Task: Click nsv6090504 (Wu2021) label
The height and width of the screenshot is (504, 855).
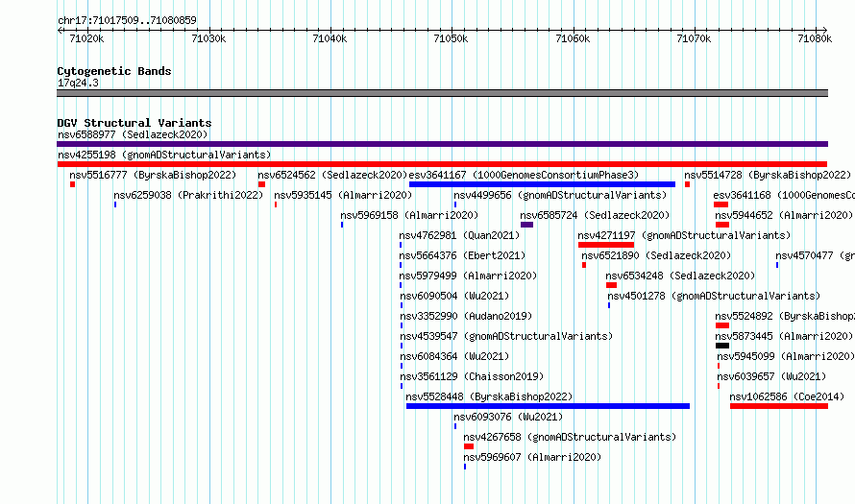Action: click(x=454, y=296)
